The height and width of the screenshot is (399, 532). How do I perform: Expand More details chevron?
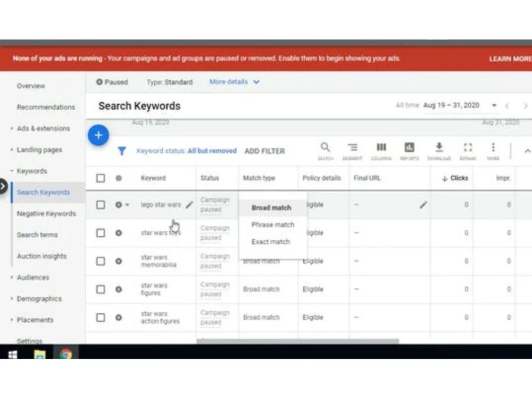pos(256,82)
